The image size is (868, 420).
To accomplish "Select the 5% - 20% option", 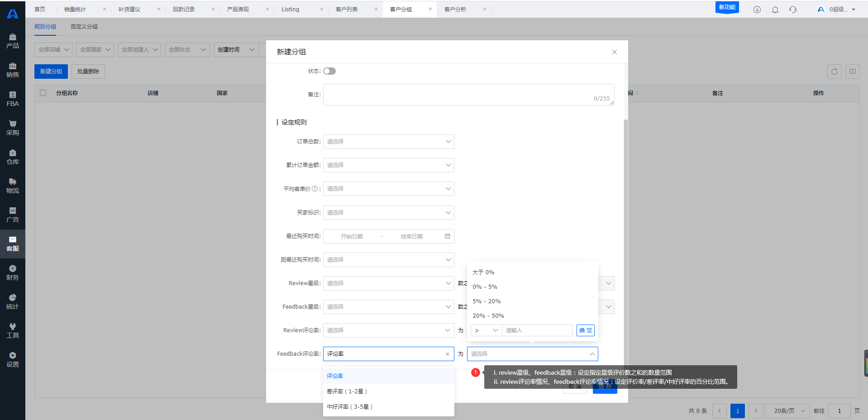I will click(x=533, y=301).
